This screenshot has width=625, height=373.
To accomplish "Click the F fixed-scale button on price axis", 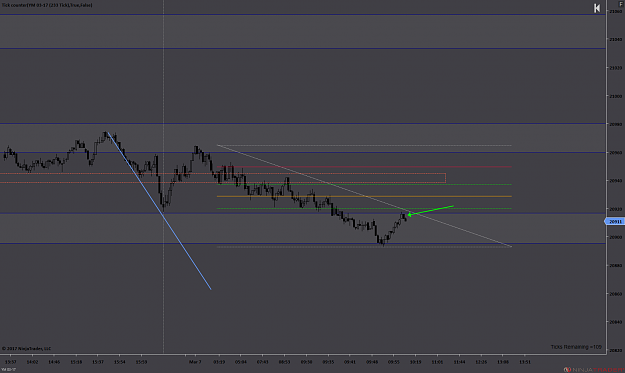I will [x=620, y=4].
